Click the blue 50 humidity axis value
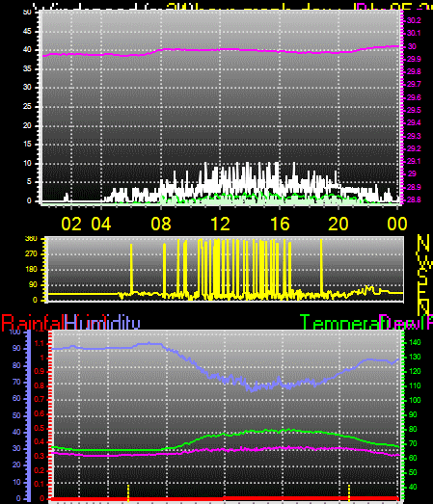Viewport: 433px width, 504px height. coord(16,415)
